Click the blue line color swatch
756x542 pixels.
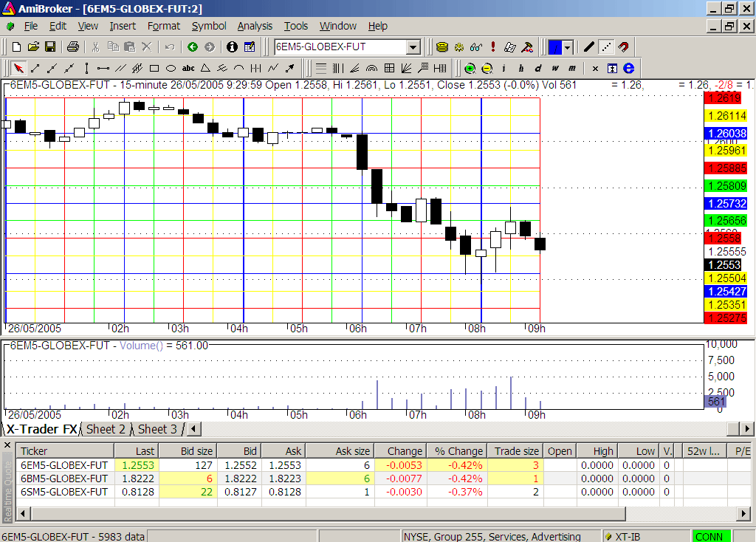pos(555,47)
